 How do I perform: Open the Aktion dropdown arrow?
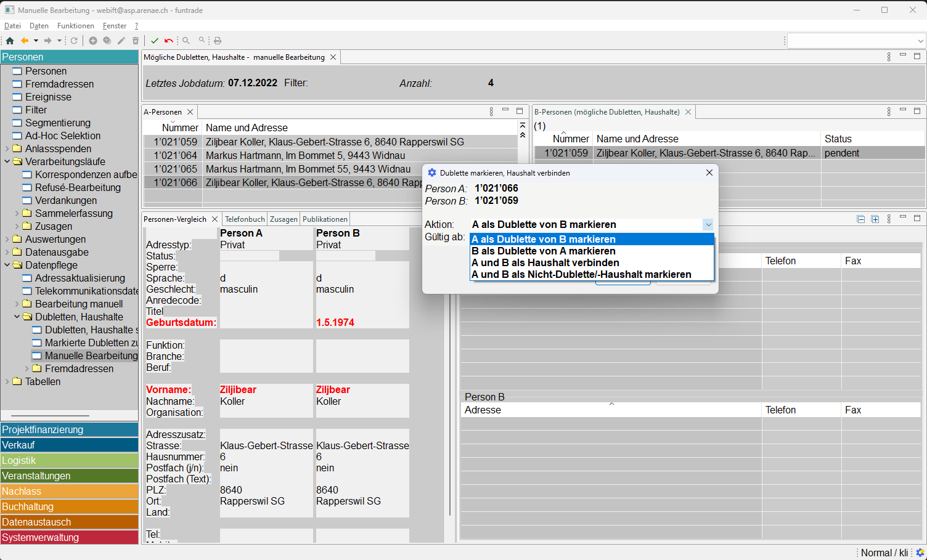pos(708,225)
